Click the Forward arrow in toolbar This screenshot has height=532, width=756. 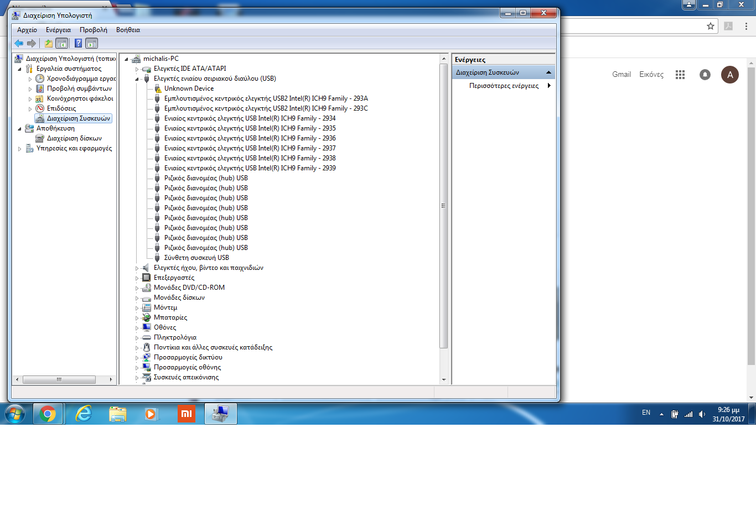(32, 43)
